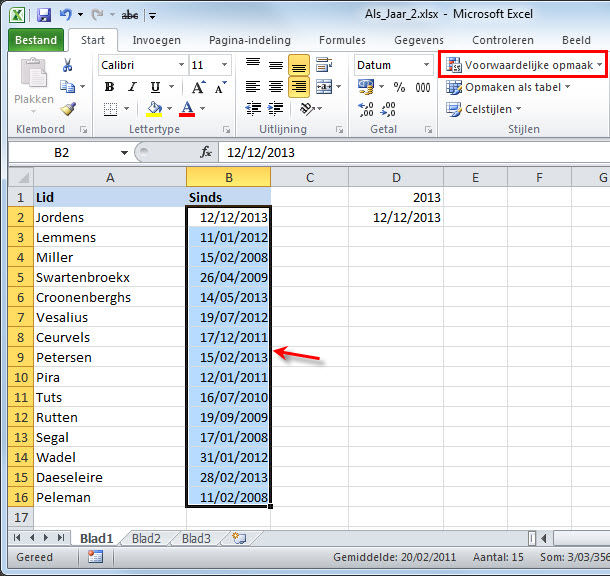Toggle Bold formatting
The image size is (610, 576).
click(110, 87)
